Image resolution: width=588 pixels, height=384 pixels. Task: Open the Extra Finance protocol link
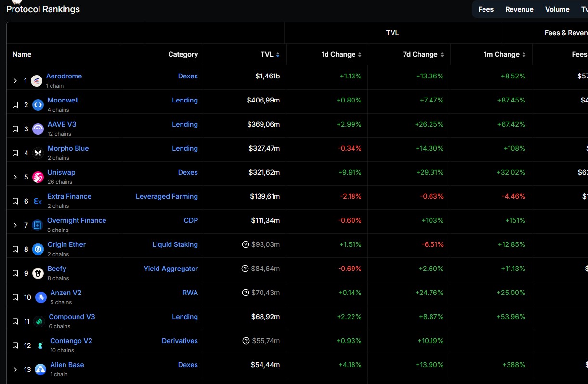69,196
